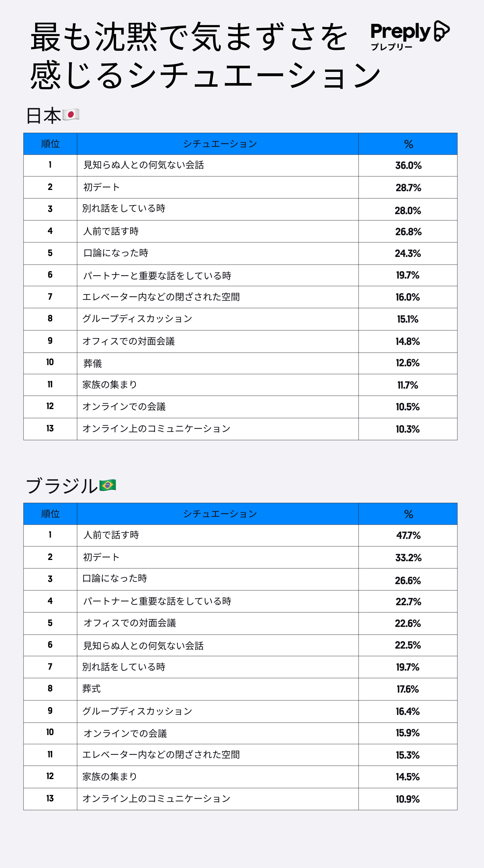Select the ブラジル section heading

click(x=62, y=486)
